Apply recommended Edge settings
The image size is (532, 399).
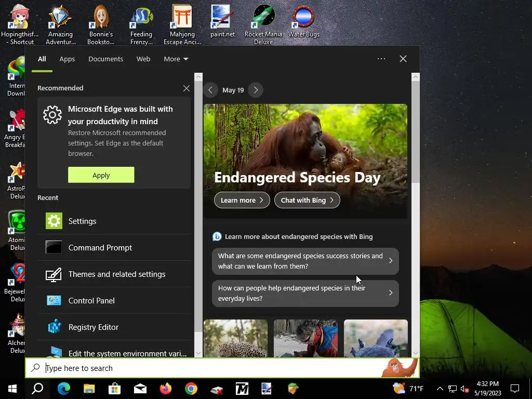coord(101,175)
